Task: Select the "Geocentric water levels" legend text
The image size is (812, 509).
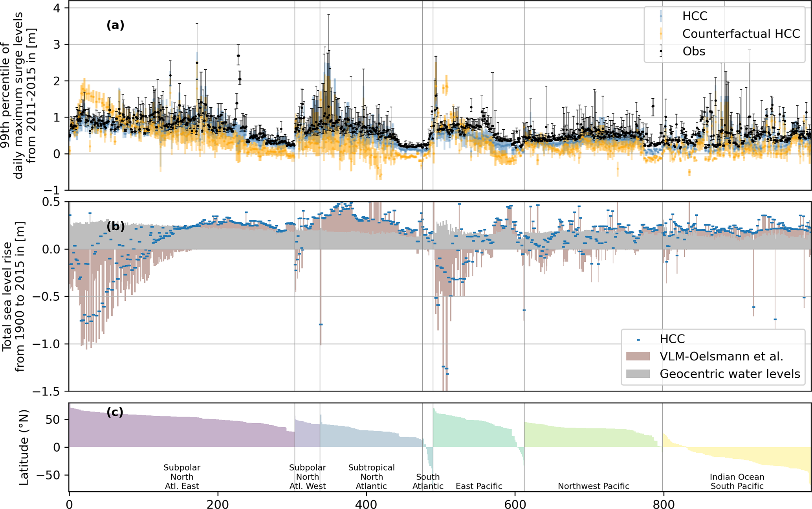Action: (x=730, y=374)
